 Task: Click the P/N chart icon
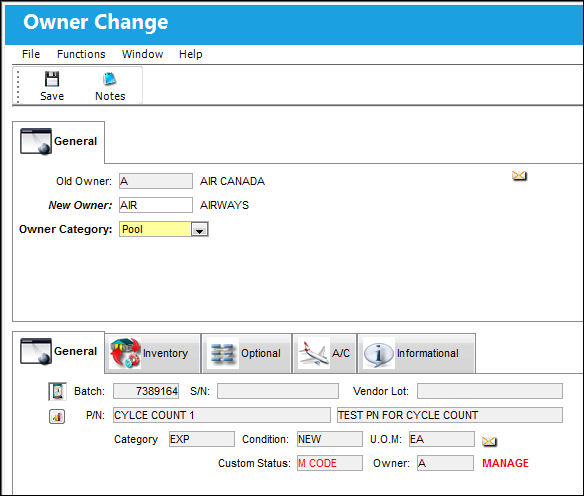coord(57,416)
